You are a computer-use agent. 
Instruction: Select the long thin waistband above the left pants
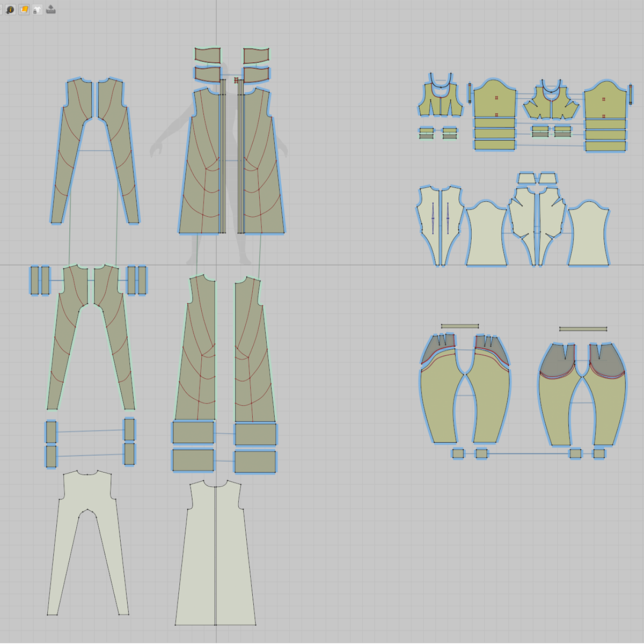tap(459, 326)
